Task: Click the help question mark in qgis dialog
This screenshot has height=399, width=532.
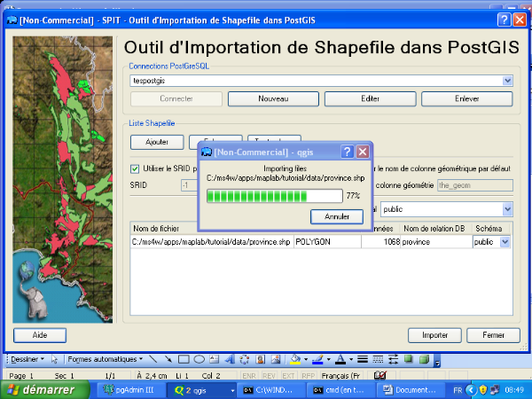Action: [348, 152]
